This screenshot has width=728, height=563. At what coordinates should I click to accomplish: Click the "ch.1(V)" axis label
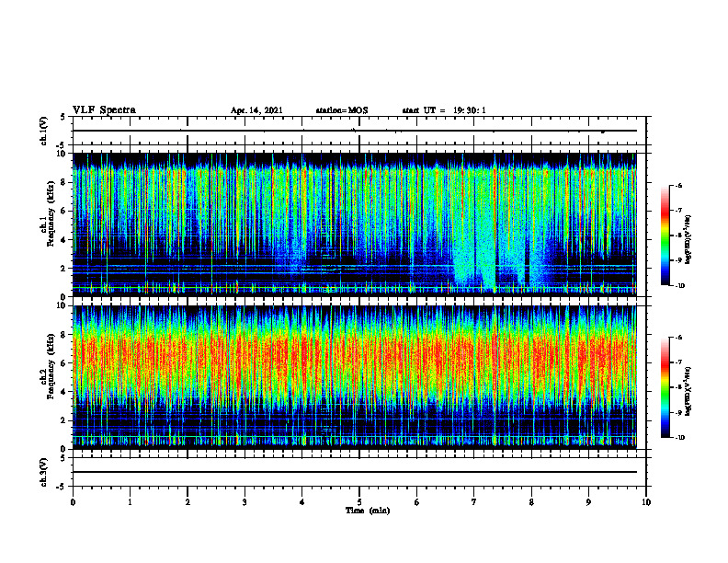tap(44, 131)
